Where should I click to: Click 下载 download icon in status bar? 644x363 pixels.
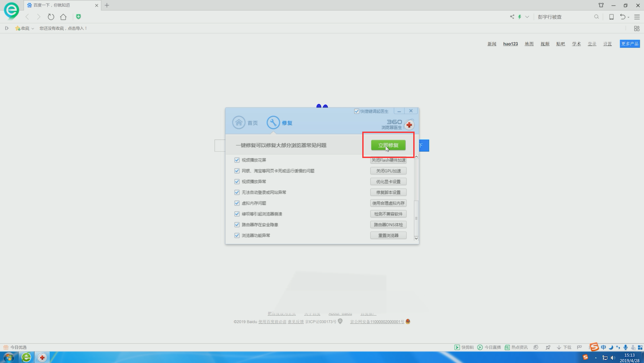click(x=564, y=347)
